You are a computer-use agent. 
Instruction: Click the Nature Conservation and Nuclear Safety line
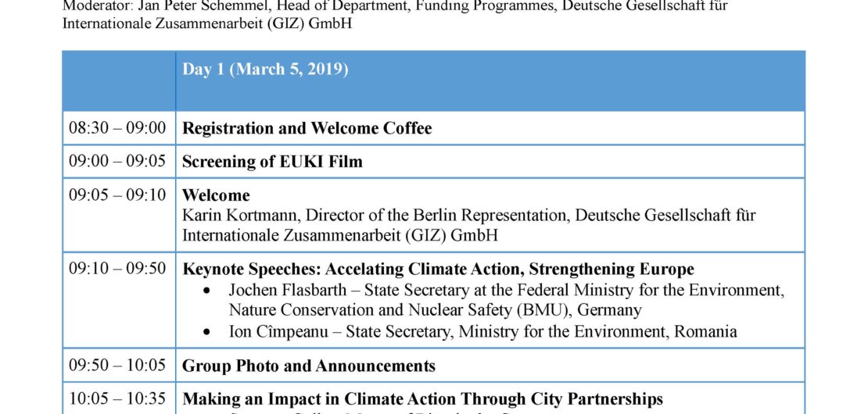pyautogui.click(x=435, y=310)
